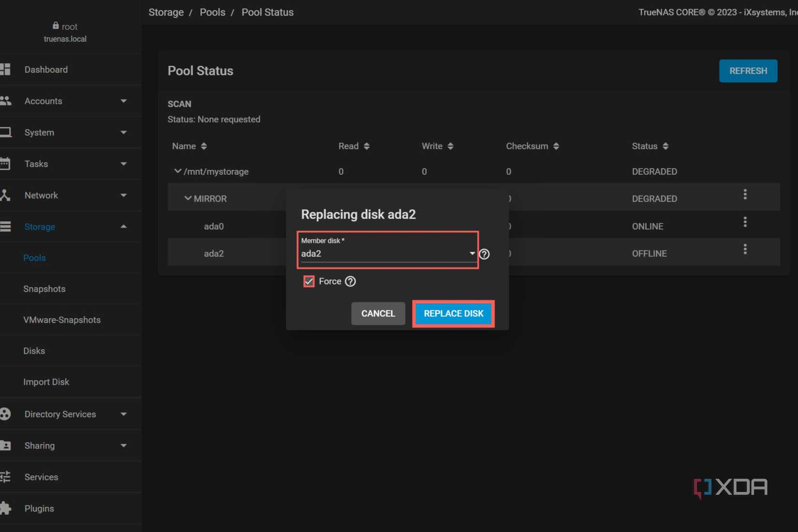This screenshot has height=532, width=798.
Task: Open options menu for ada2 row
Action: coord(745,249)
